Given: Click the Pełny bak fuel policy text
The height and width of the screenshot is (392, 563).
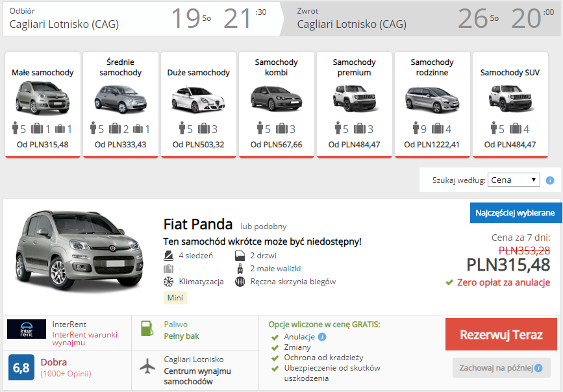Looking at the screenshot, I should [x=181, y=336].
